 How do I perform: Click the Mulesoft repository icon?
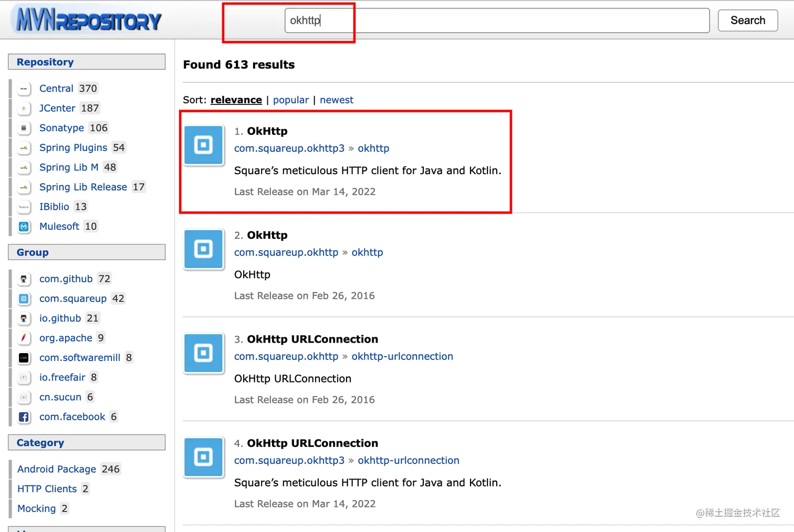24,227
